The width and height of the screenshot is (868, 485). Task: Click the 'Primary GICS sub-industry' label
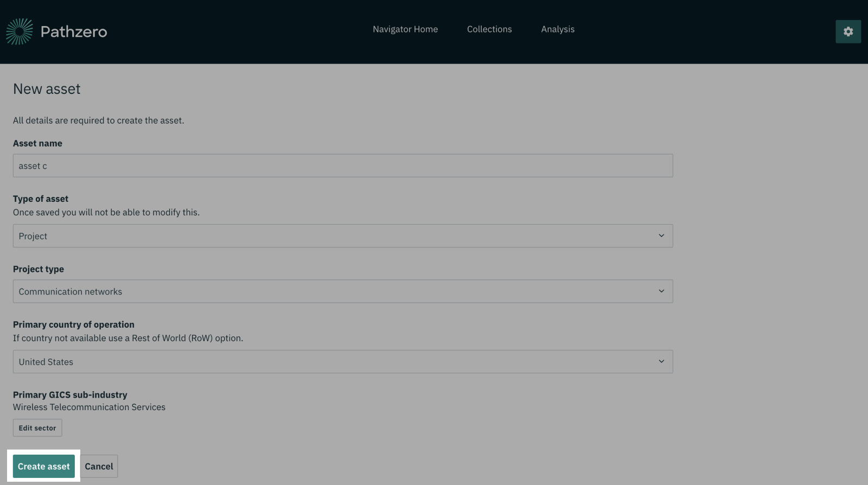pos(70,395)
